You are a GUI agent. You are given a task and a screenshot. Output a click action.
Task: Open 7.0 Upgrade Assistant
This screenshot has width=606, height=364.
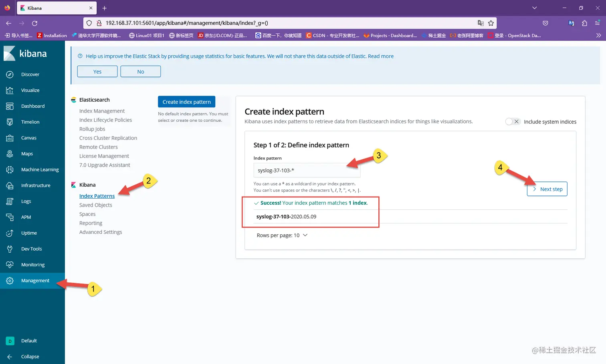[x=105, y=165]
